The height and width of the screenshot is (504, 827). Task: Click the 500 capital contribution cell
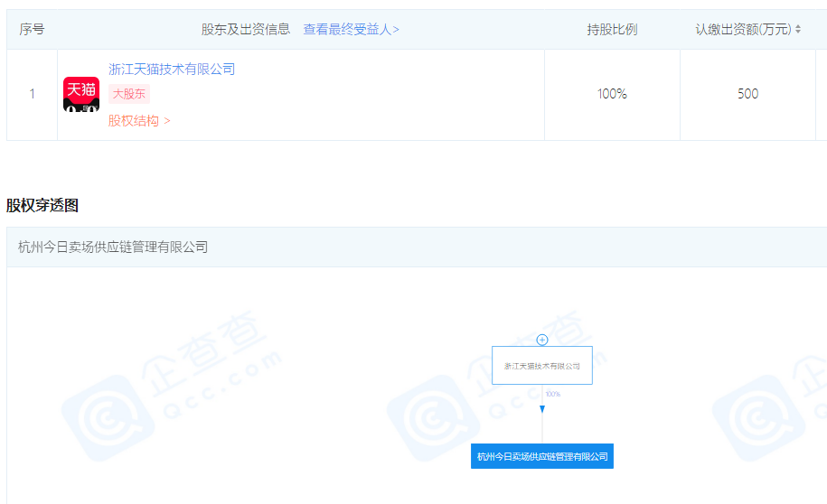point(747,94)
